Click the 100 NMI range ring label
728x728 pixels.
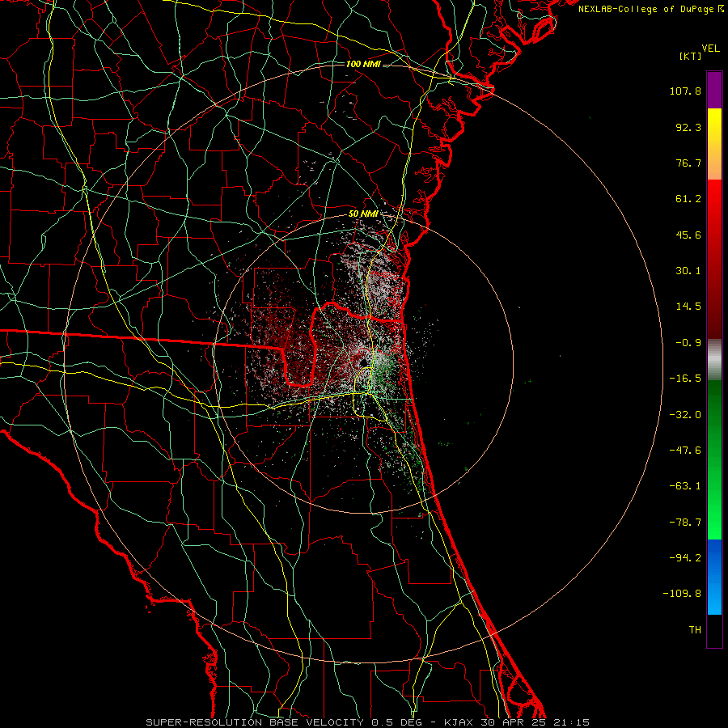point(363,64)
